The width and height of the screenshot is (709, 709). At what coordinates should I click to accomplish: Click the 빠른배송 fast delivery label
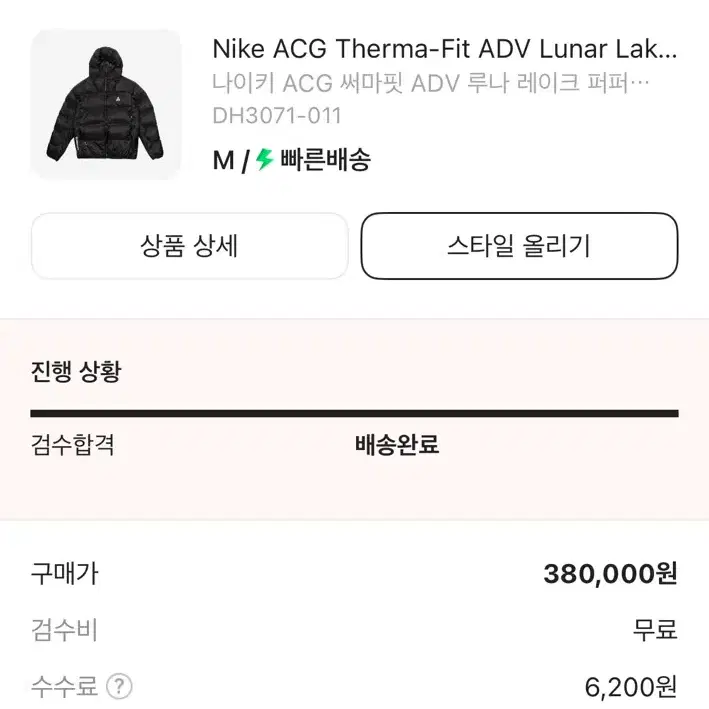click(326, 160)
